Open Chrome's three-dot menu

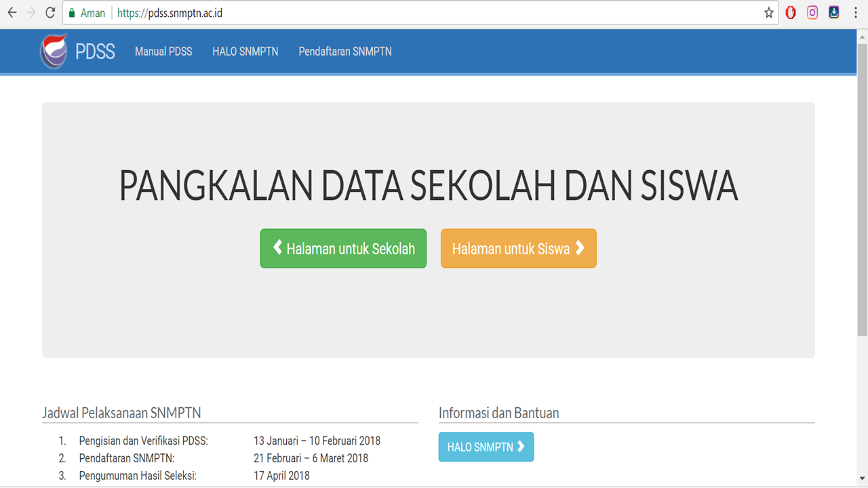[x=856, y=13]
